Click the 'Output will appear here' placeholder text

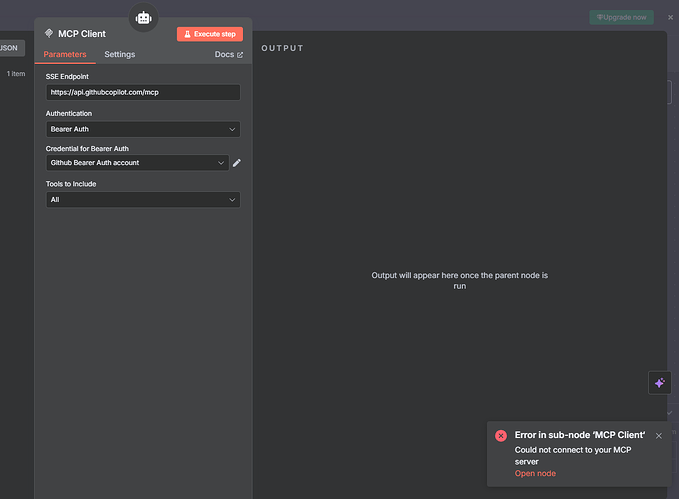coord(459,281)
